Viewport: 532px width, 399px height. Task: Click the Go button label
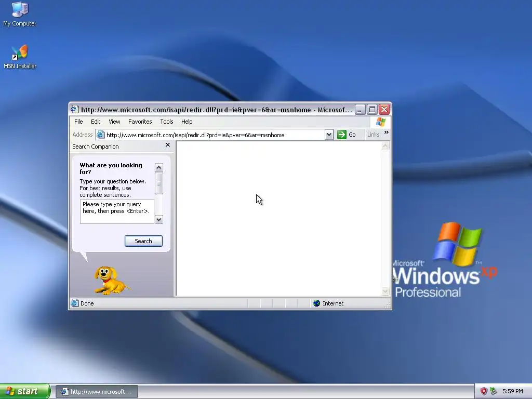pyautogui.click(x=352, y=135)
